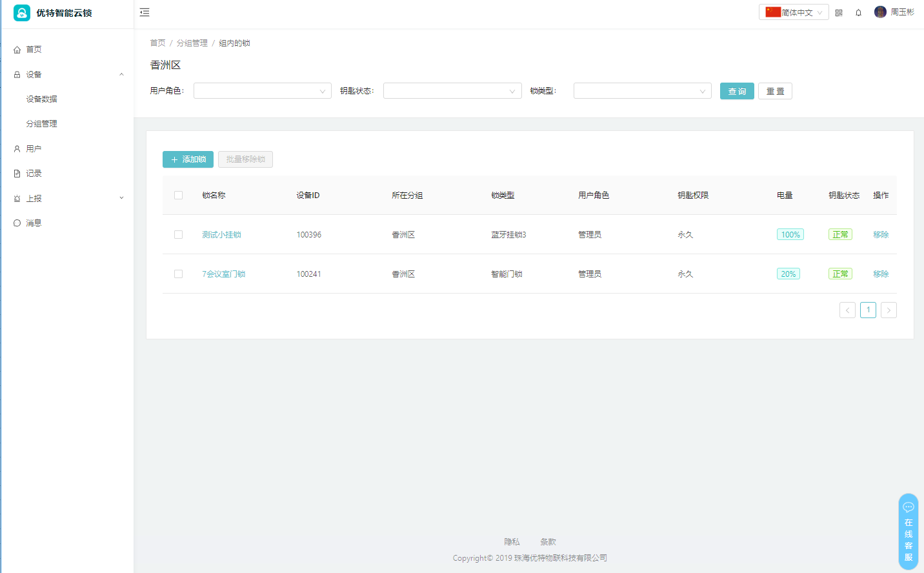The image size is (924, 573).
Task: Go to next page with right arrow
Action: point(889,310)
